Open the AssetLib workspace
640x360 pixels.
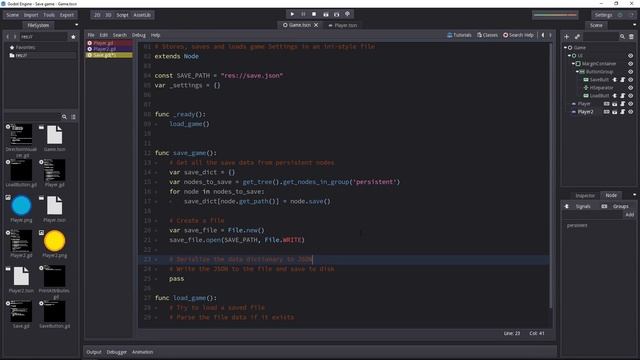[142, 15]
